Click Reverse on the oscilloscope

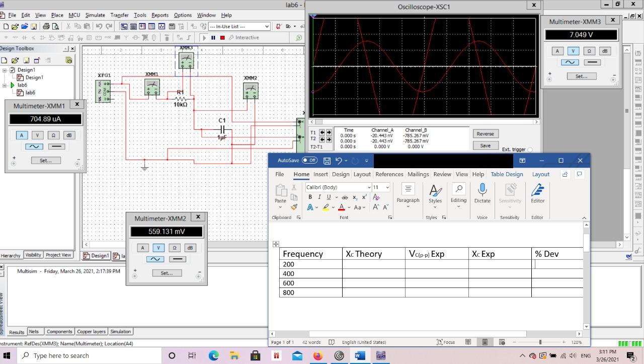485,133
